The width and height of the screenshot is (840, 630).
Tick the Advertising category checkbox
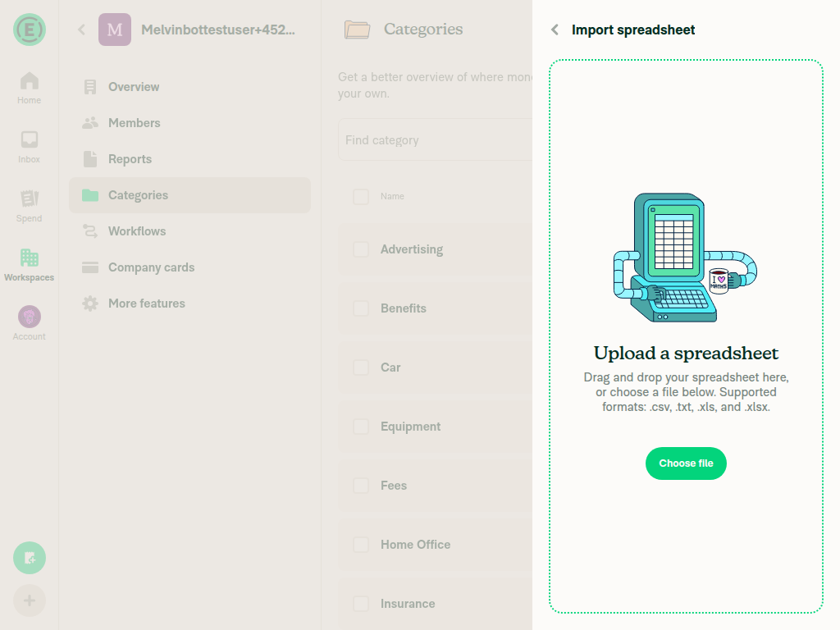coord(361,249)
